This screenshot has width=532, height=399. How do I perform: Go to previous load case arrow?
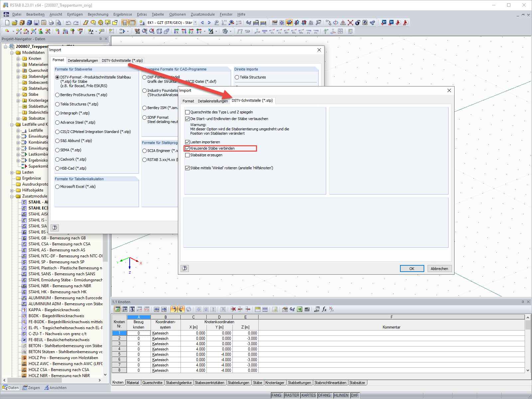pos(202,23)
